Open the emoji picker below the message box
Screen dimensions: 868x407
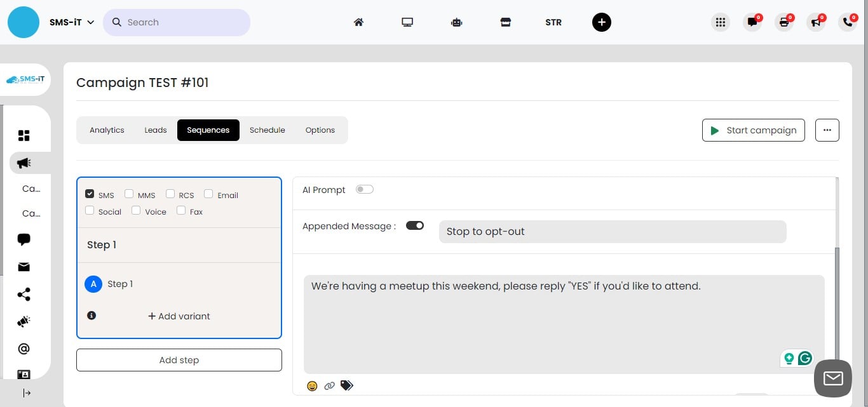(x=312, y=385)
